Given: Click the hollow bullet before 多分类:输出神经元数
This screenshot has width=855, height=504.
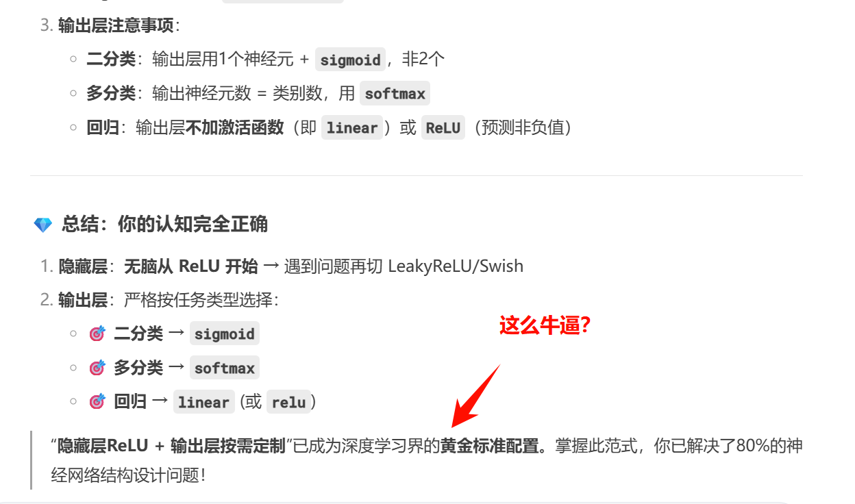Looking at the screenshot, I should click(x=73, y=93).
